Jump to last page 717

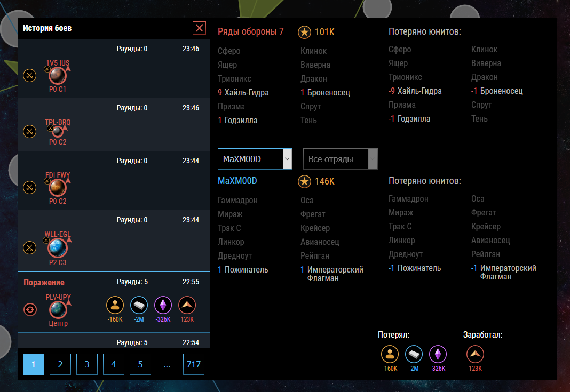(194, 364)
